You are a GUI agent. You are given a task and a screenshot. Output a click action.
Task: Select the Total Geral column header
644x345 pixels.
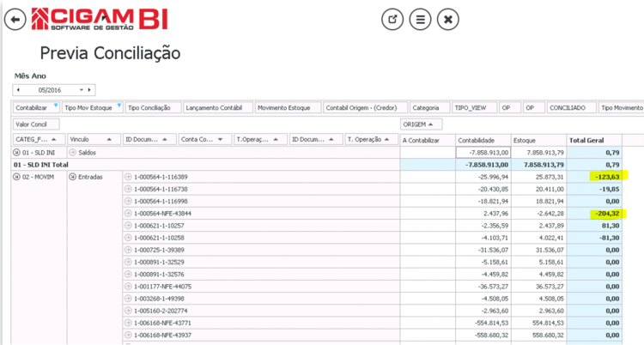point(594,140)
